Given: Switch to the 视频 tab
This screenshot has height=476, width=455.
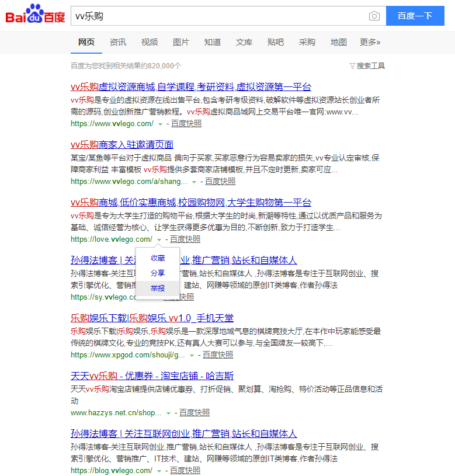Looking at the screenshot, I should click(x=150, y=42).
